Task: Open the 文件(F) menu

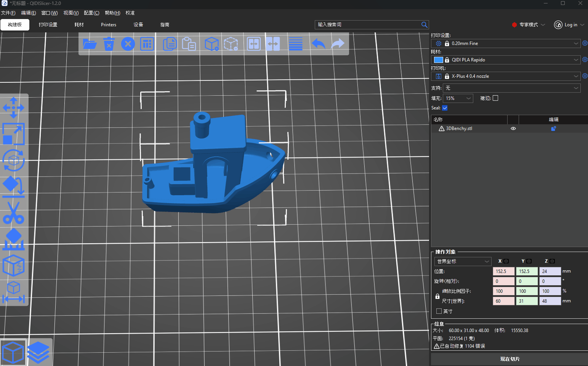Action: pos(8,13)
